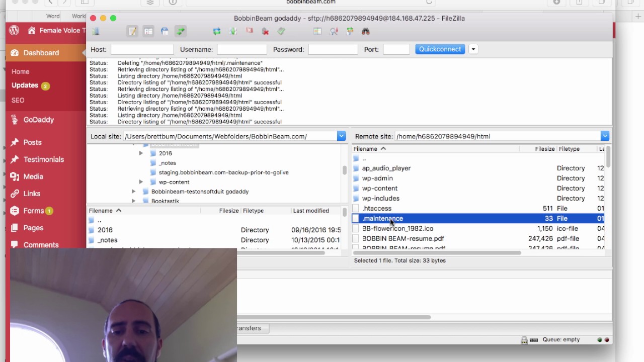The image size is (644, 362).
Task: Open the Remote site path dropdown
Action: [605, 136]
